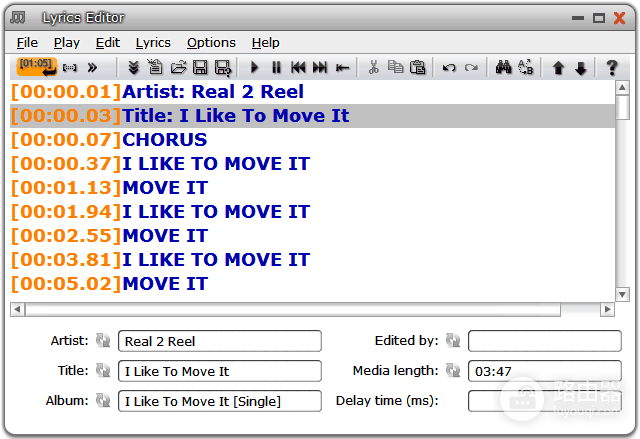This screenshot has width=640, height=439.
Task: Click the Media length field showing 03:47
Action: coord(544,371)
